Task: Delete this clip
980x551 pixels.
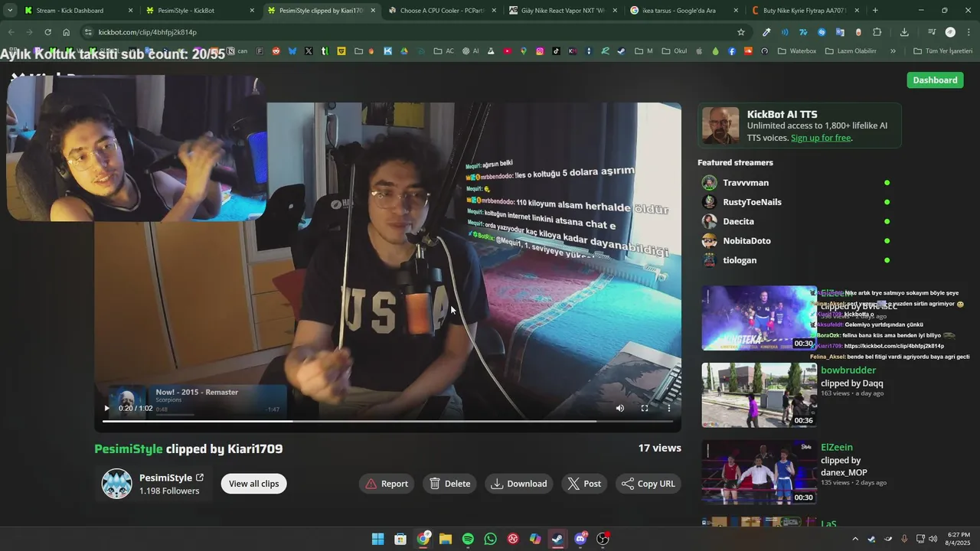Action: [449, 484]
